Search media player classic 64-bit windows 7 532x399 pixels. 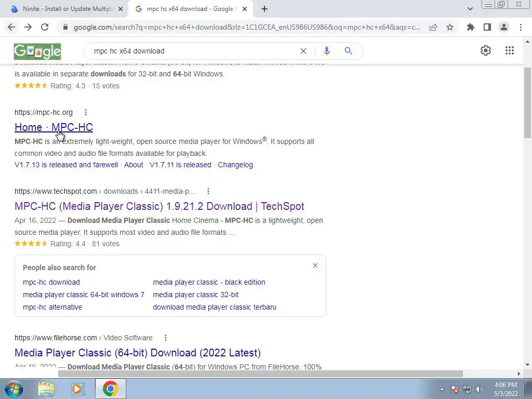click(x=84, y=295)
